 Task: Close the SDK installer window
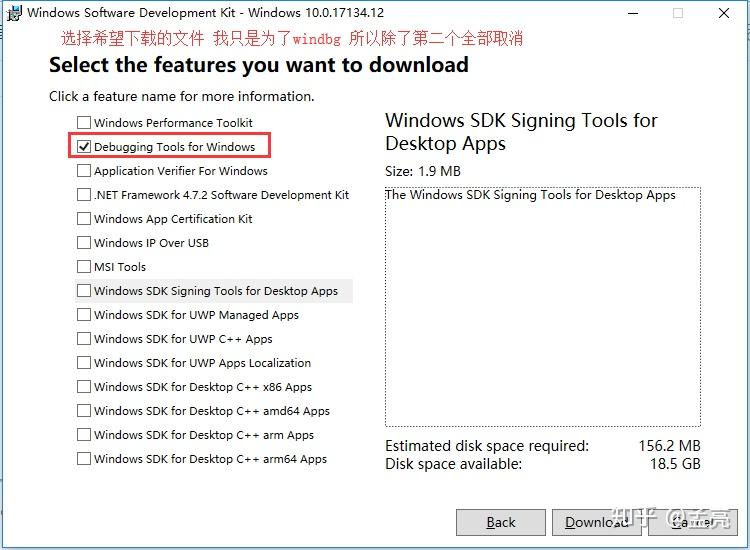coord(724,13)
